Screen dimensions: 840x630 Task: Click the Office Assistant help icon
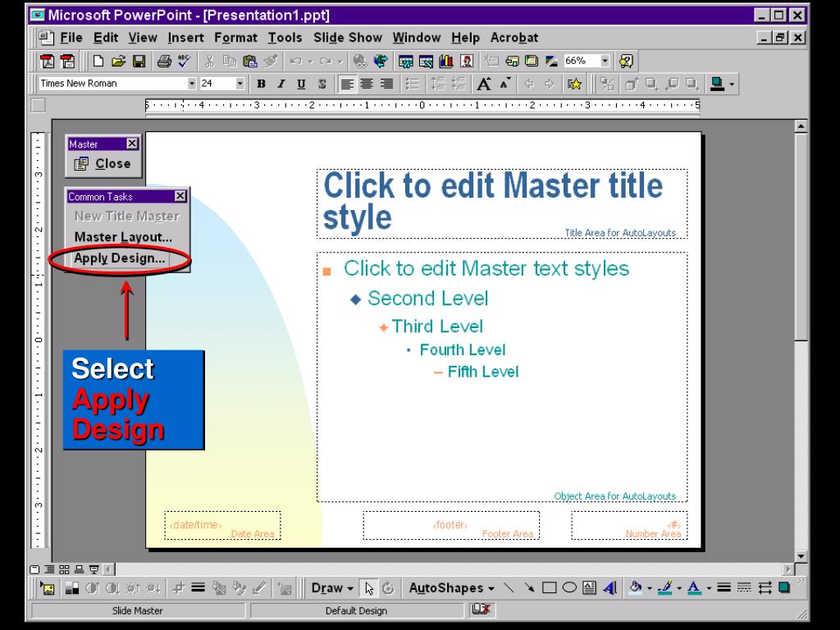coord(626,61)
